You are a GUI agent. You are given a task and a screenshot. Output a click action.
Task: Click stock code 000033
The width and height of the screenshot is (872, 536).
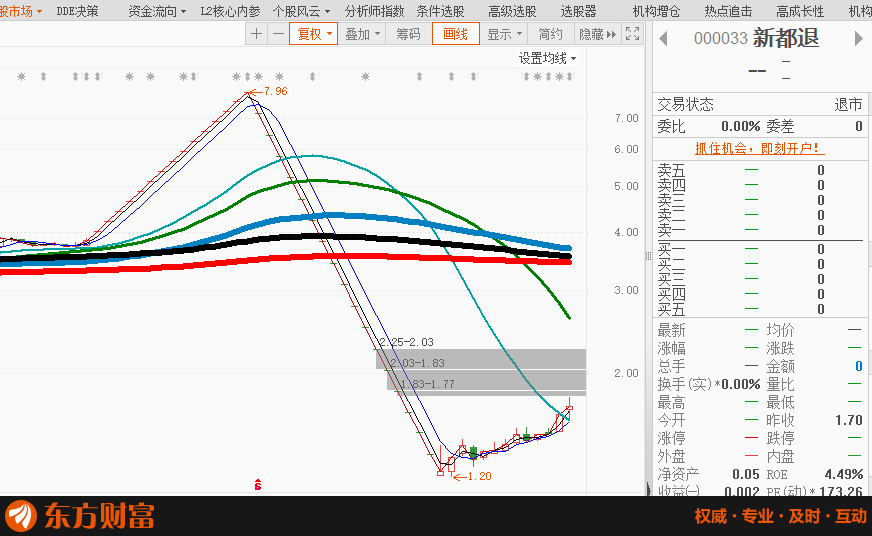coord(720,38)
